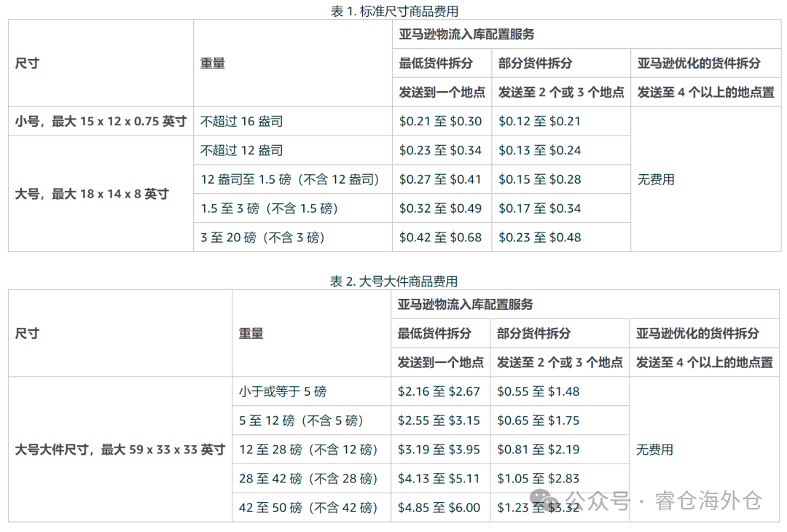Click the title '表 1. 标准尺寸商品费用'
787x532 pixels.
(x=394, y=11)
